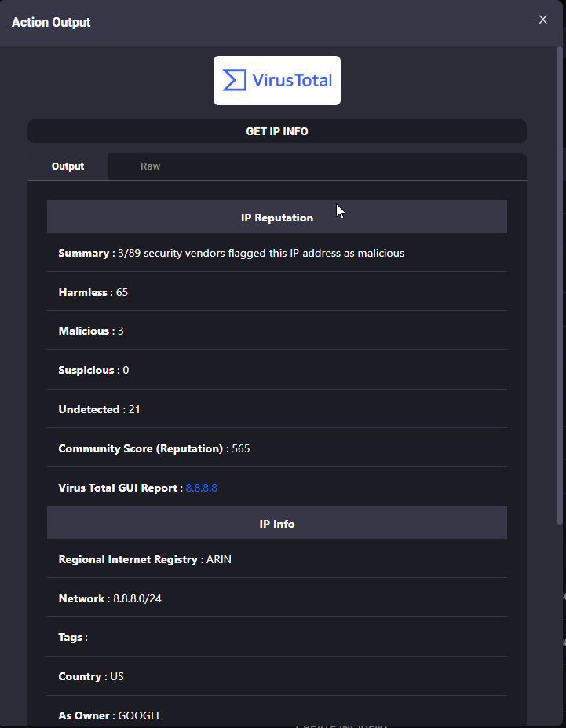Select the Output tab

(x=68, y=166)
